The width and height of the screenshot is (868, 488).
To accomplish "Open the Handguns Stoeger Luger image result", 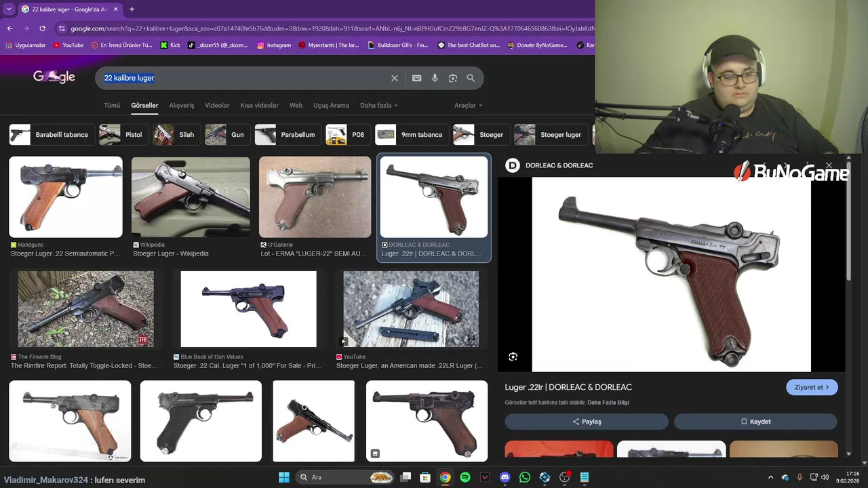I will click(66, 197).
